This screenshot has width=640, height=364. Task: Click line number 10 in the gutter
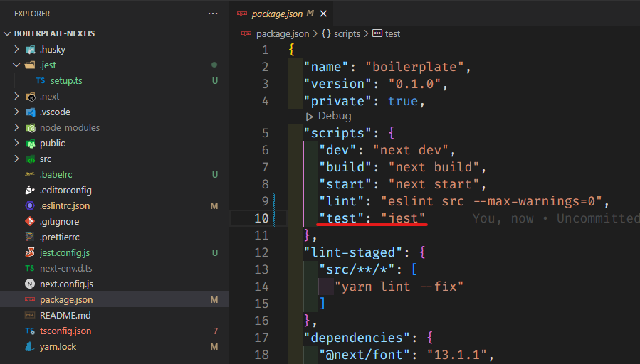[261, 218]
